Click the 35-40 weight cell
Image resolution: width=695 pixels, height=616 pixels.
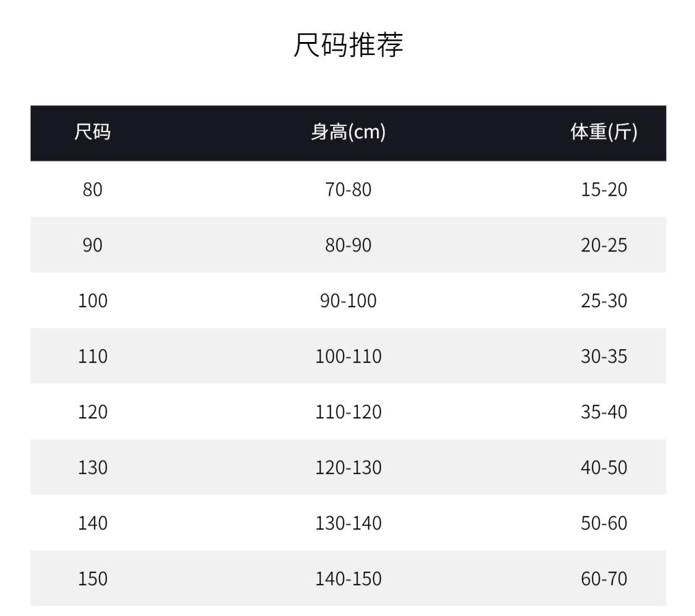tap(604, 412)
